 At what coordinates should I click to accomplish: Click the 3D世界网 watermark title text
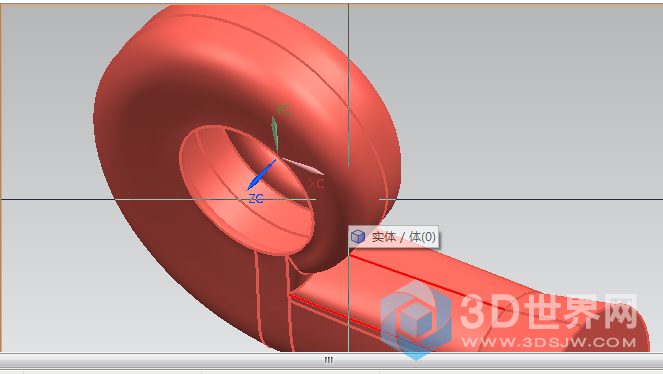[549, 312]
